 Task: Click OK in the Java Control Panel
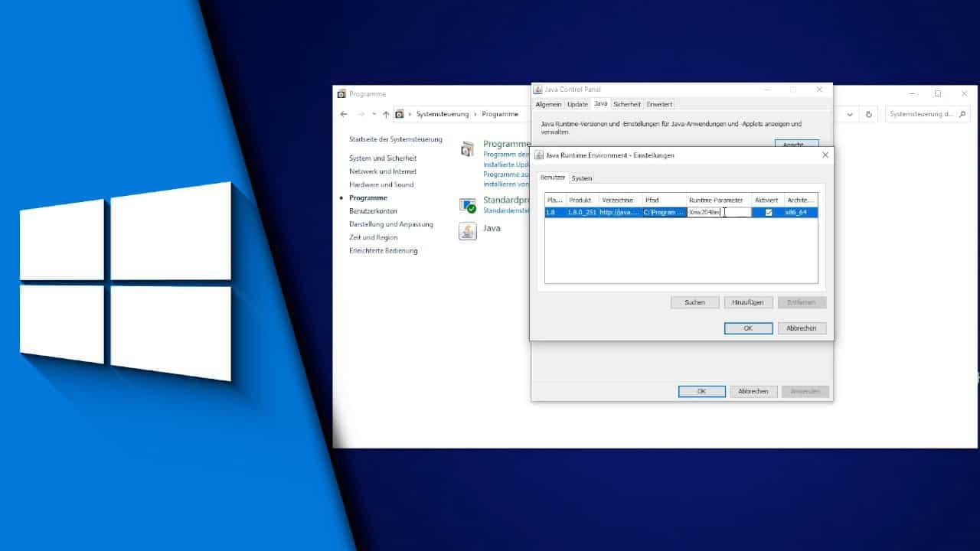[x=701, y=391]
